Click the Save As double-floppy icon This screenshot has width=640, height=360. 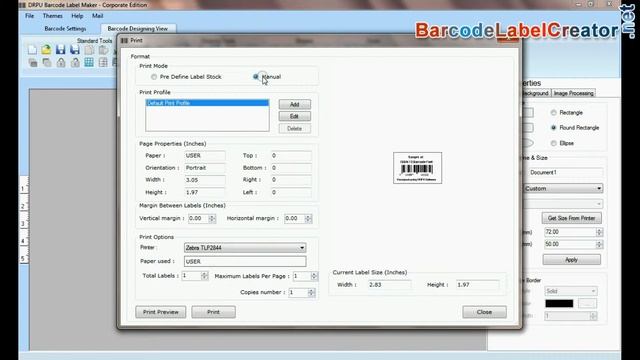coord(75,50)
